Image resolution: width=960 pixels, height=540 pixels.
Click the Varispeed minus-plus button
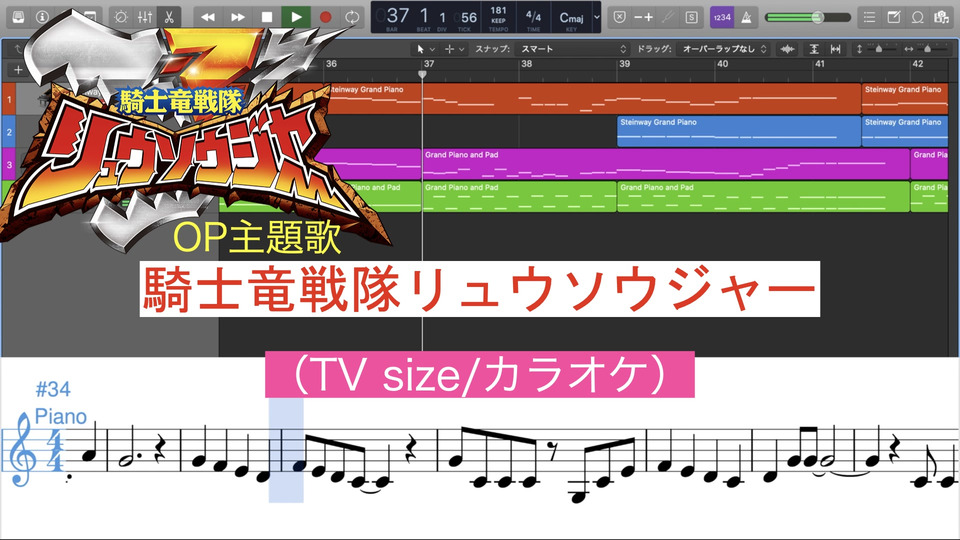click(x=643, y=17)
